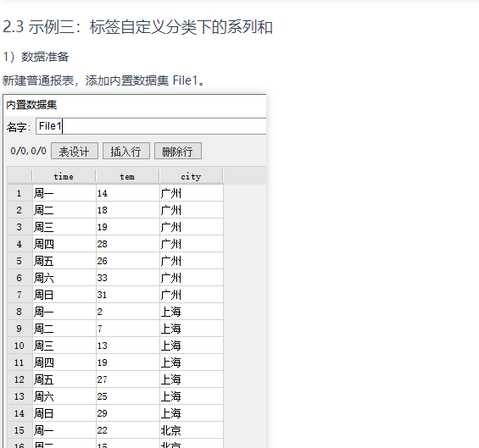Image resolution: width=479 pixels, height=448 pixels.
Task: Click the tem cell 26 in row 5
Action: pyautogui.click(x=127, y=261)
